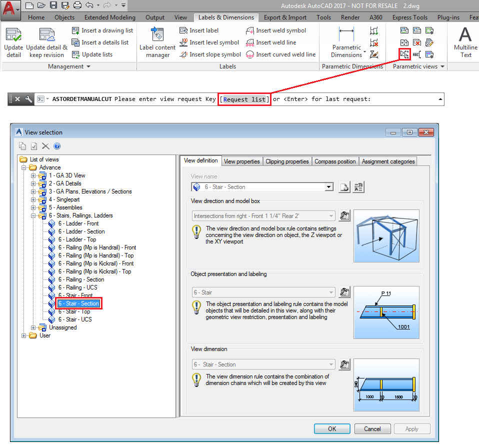The width and height of the screenshot is (479, 448).
Task: Click Insert a drawing list
Action: pyautogui.click(x=102, y=30)
